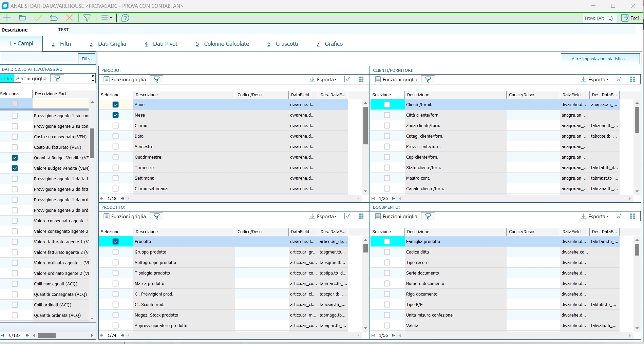Click the orange X delete icon
The image size is (644, 344).
(69, 18)
